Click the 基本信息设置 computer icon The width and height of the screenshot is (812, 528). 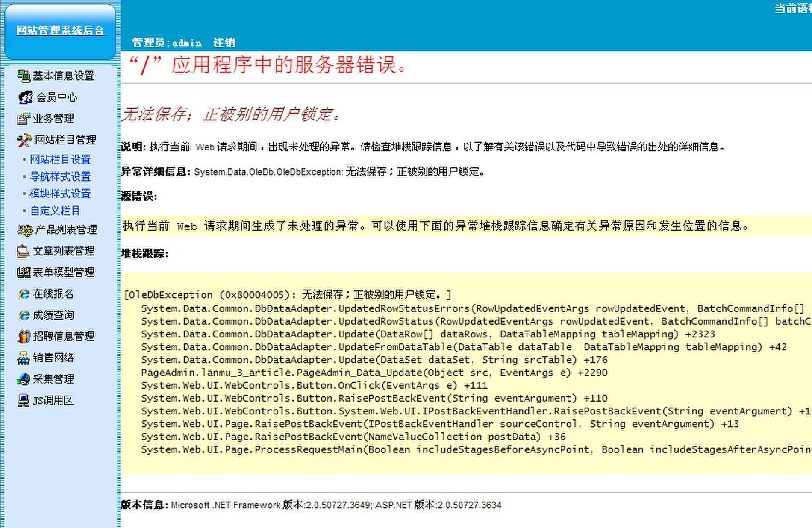(x=24, y=76)
